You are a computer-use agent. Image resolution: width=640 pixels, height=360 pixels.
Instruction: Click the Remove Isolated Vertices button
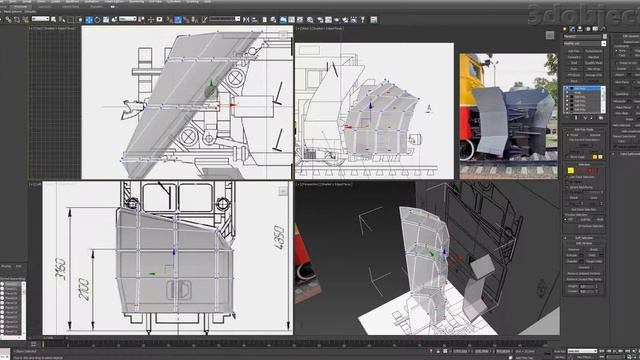click(584, 273)
